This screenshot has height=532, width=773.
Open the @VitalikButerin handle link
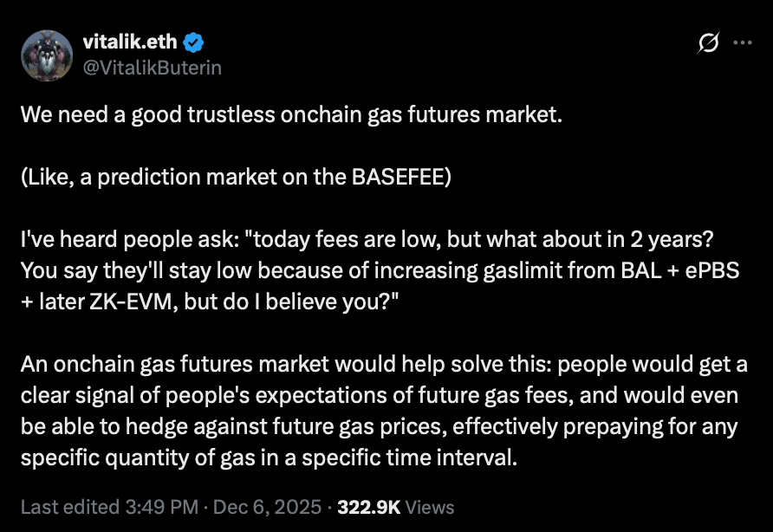151,67
